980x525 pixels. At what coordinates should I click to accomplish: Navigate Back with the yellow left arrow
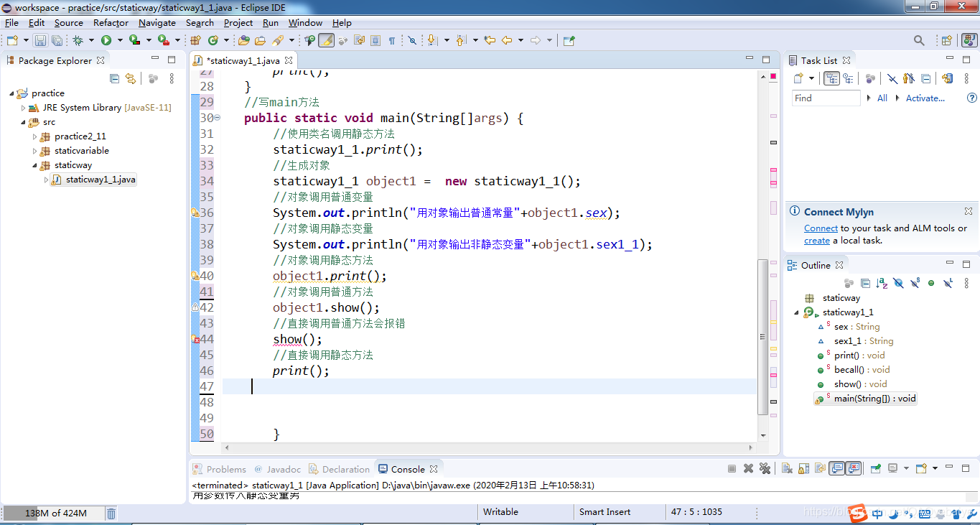pos(507,41)
